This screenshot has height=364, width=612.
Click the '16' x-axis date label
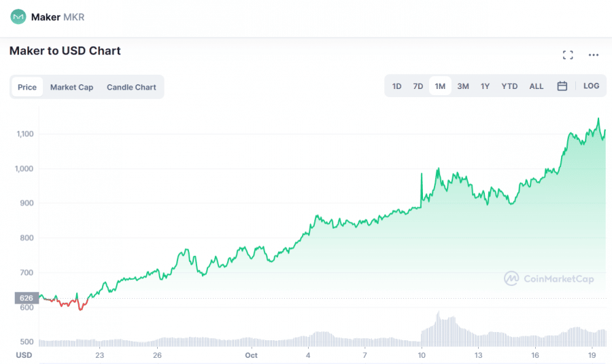[535, 355]
